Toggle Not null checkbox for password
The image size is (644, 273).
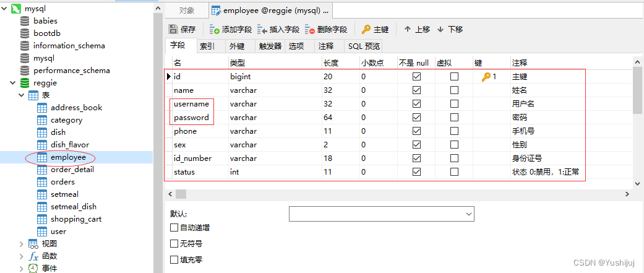416,118
